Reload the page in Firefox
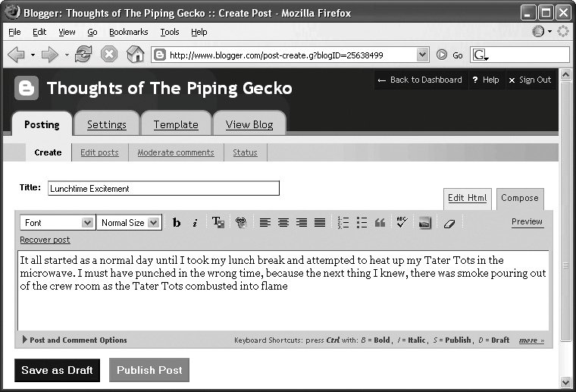 [x=83, y=55]
